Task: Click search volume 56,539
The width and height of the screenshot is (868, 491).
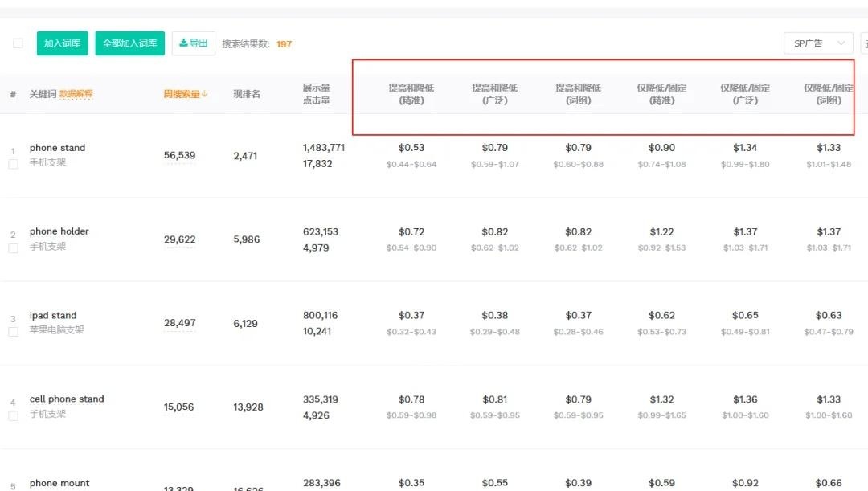Action: coord(179,156)
